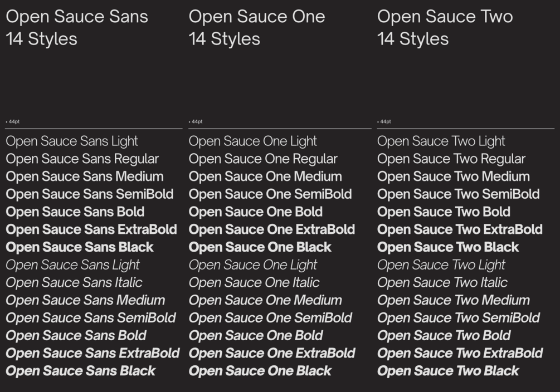This screenshot has height=392, width=560.
Task: Select the upright Open Sauce One Medium sample
Action: pyautogui.click(x=265, y=177)
